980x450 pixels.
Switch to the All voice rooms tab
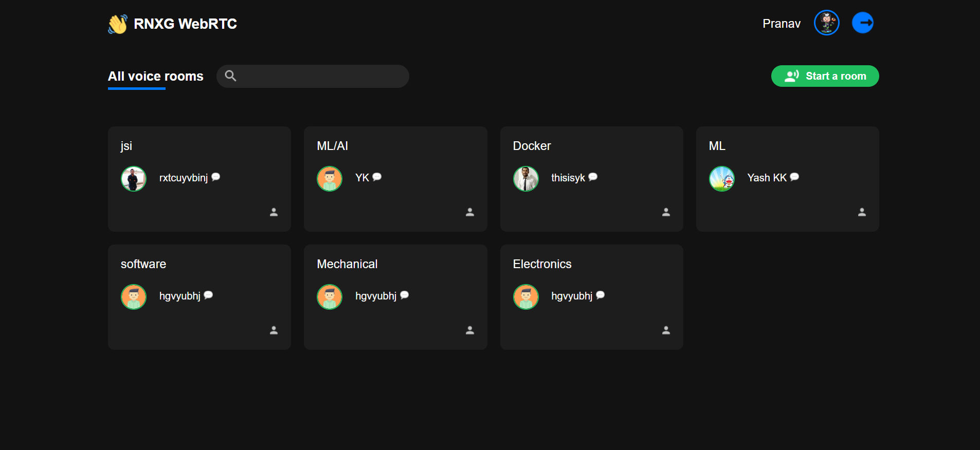(155, 76)
